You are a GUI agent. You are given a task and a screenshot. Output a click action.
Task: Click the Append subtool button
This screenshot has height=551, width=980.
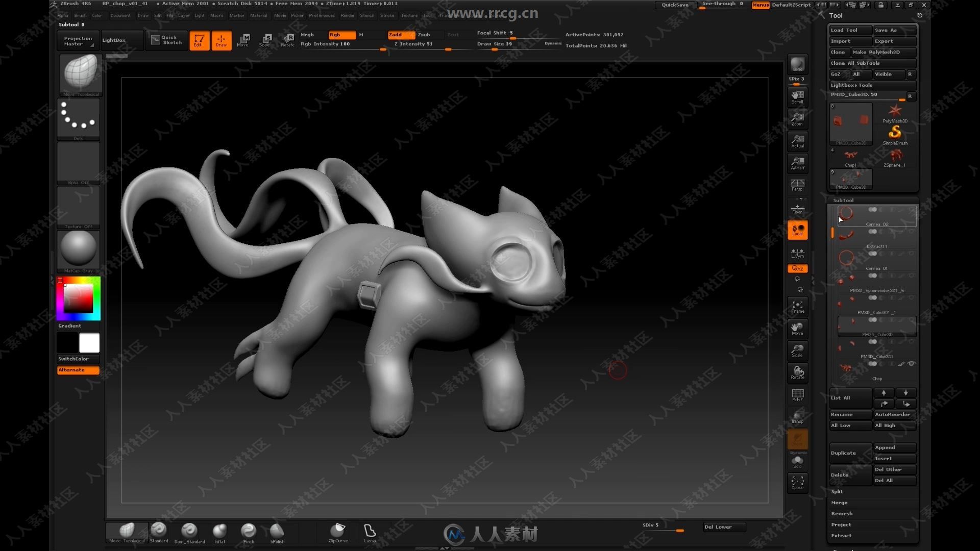(x=895, y=447)
